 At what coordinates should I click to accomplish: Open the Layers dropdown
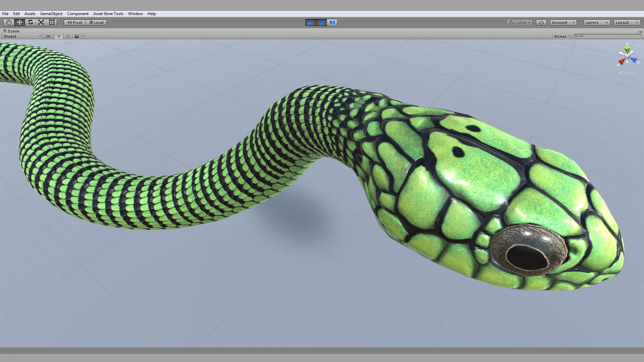point(597,22)
